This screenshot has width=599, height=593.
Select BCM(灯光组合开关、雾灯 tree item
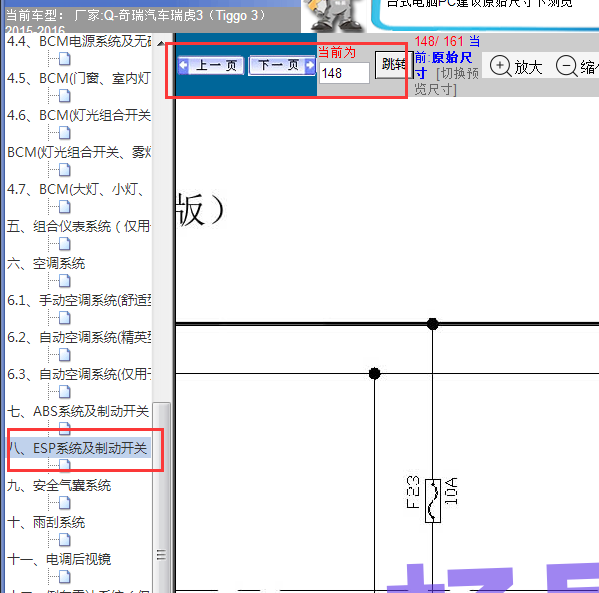[x=79, y=152]
